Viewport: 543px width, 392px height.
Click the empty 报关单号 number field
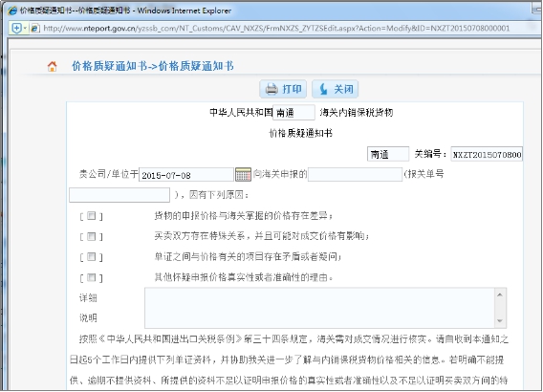tap(119, 195)
